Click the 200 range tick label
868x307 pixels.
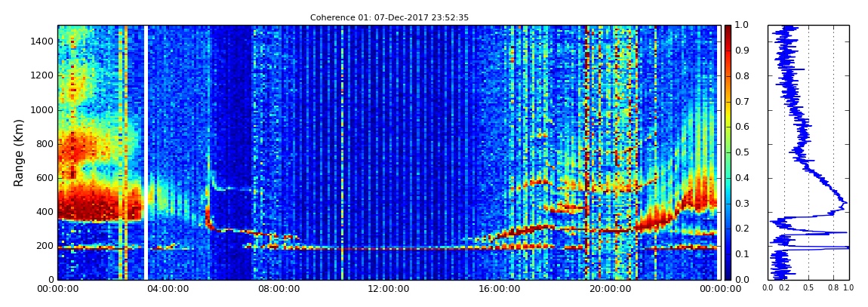pyautogui.click(x=45, y=246)
